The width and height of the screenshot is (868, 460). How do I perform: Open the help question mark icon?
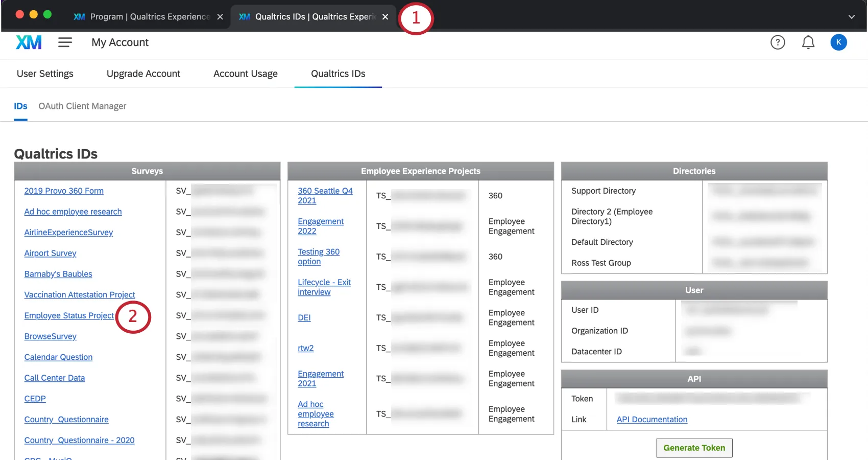(778, 42)
